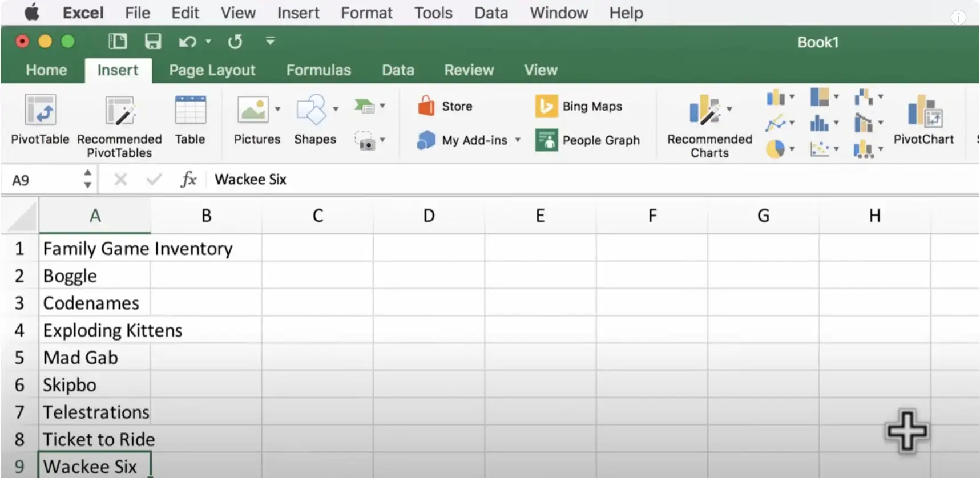980x478 pixels.
Task: Open the Undo history dropdown arrow
Action: [x=208, y=42]
